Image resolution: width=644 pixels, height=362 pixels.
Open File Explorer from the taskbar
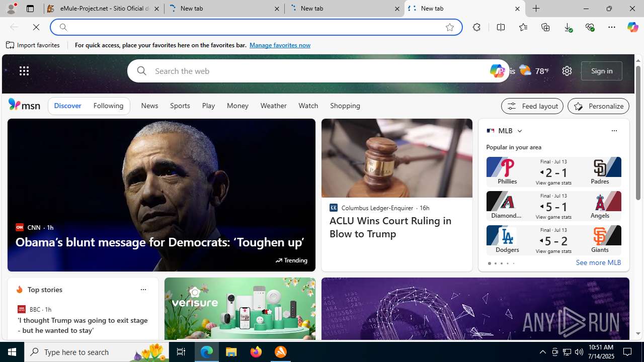pos(231,352)
